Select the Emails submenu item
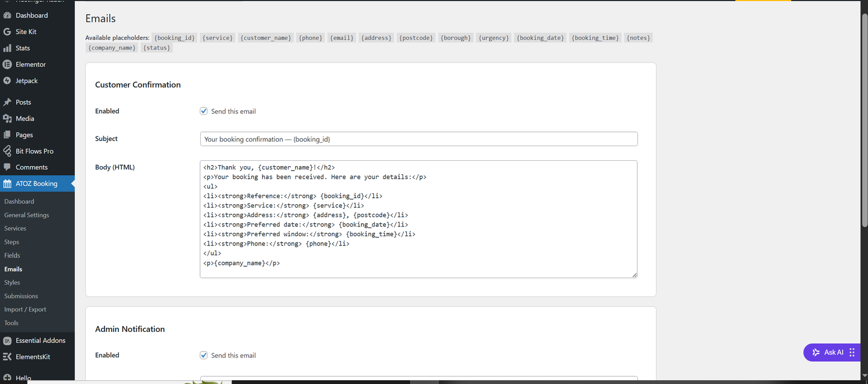868x384 pixels. tap(13, 269)
